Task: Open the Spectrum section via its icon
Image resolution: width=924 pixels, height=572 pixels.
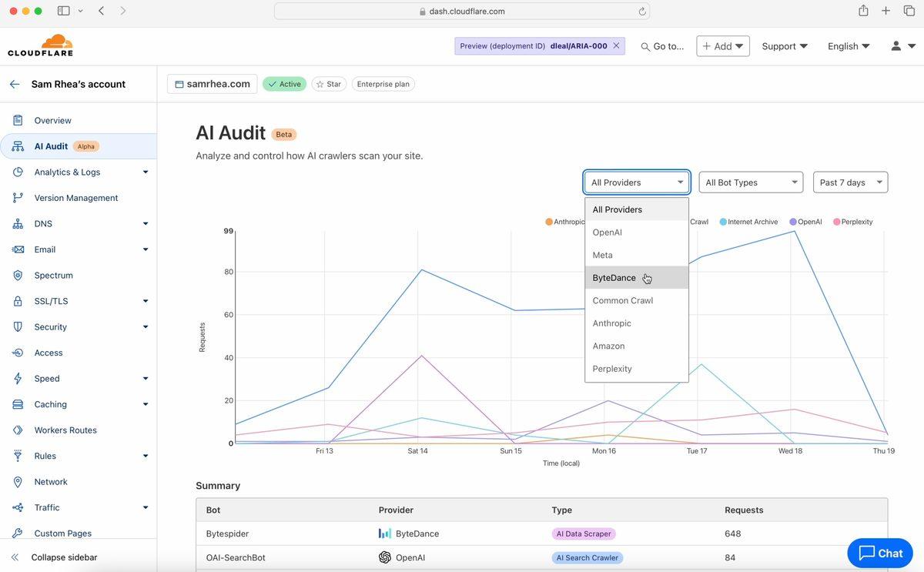Action: pyautogui.click(x=18, y=275)
